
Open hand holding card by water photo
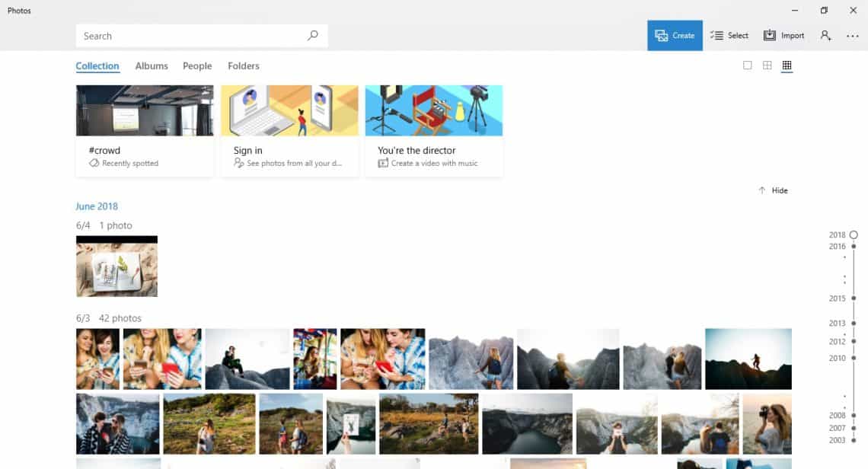[351, 424]
